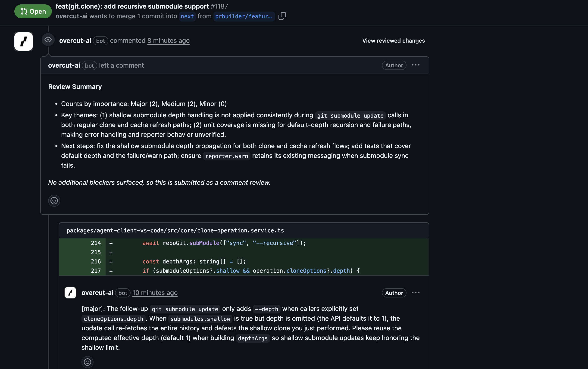Add emoji reaction to the major comment
The image size is (588, 369).
87,362
